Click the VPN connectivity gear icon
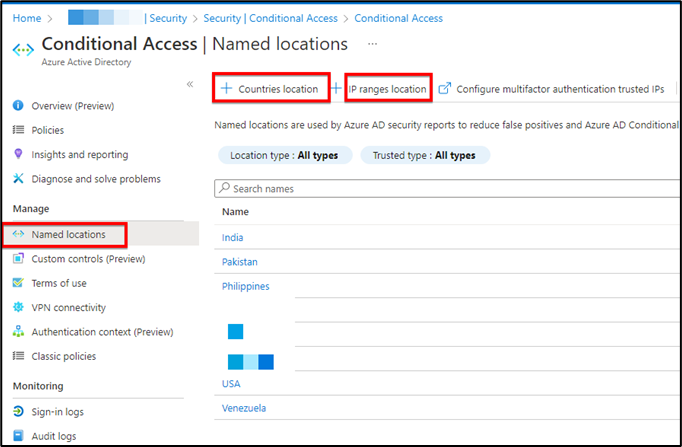Viewport: 682px width, 447px height. 18,307
